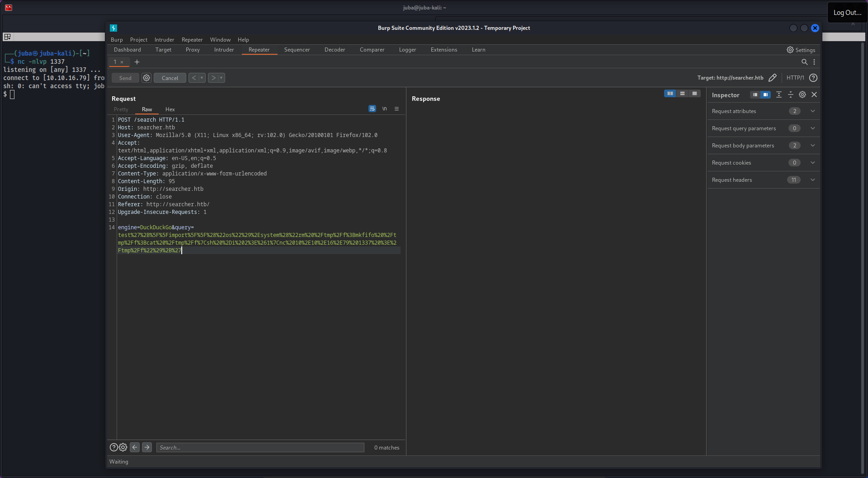Click the request Search input field
Screen dimensions: 868x478
(x=260, y=447)
